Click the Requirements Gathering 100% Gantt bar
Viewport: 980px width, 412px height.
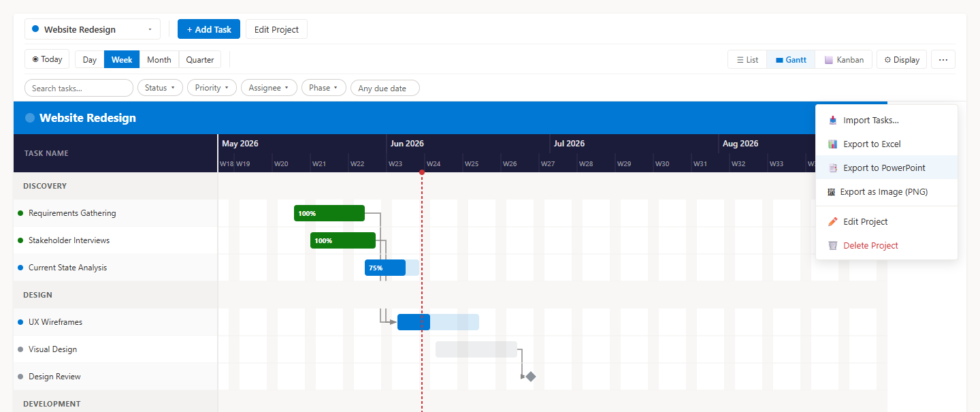pos(329,213)
